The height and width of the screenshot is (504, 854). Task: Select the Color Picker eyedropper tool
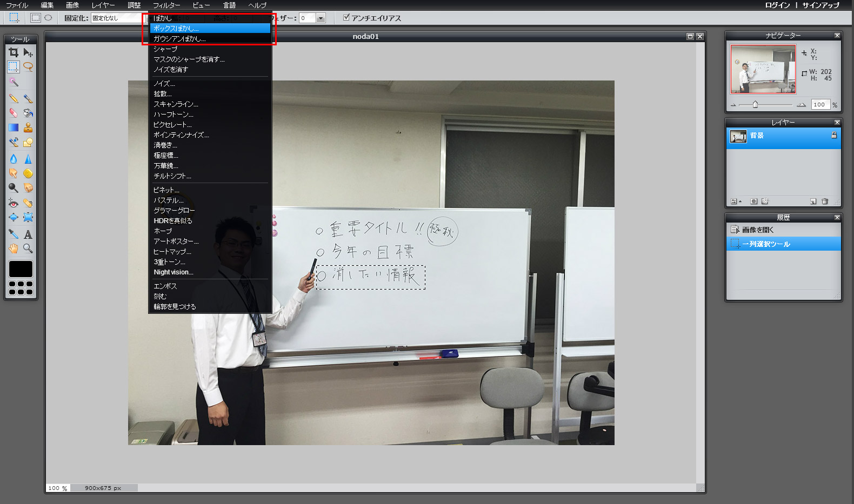14,234
